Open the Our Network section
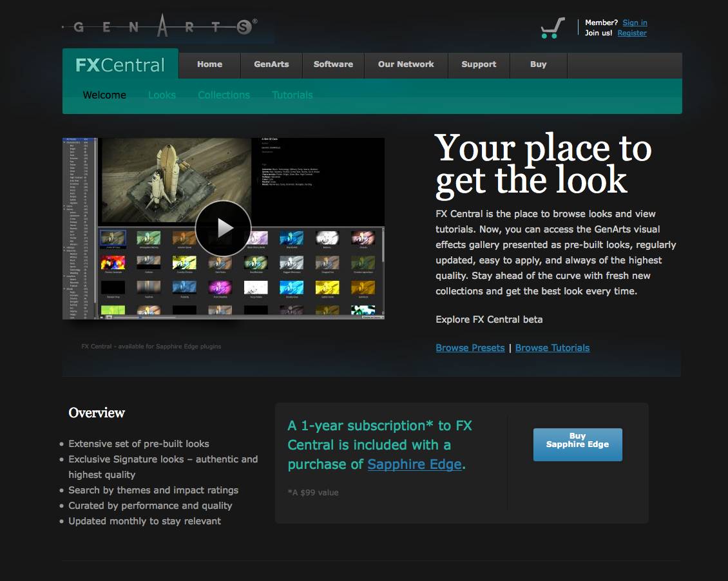Image resolution: width=728 pixels, height=581 pixels. click(406, 64)
